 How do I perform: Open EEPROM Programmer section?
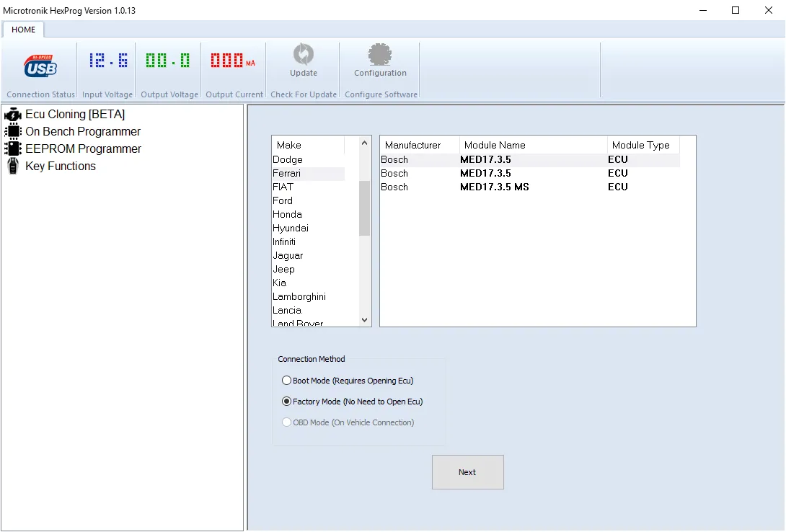pos(83,148)
